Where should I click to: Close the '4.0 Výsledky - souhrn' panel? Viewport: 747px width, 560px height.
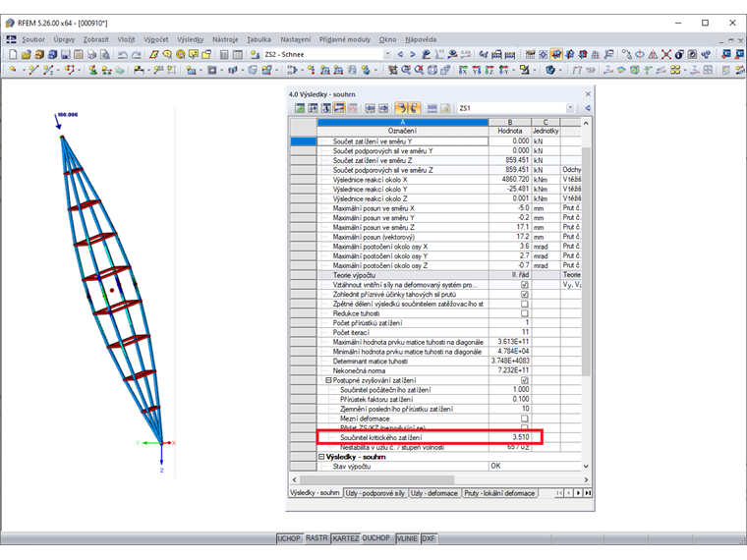(588, 94)
